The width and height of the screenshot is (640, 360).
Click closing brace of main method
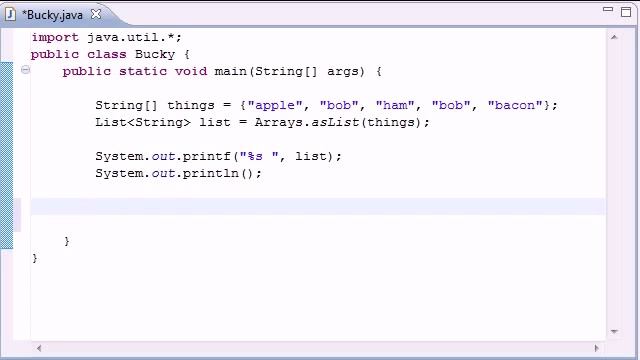[x=67, y=241]
